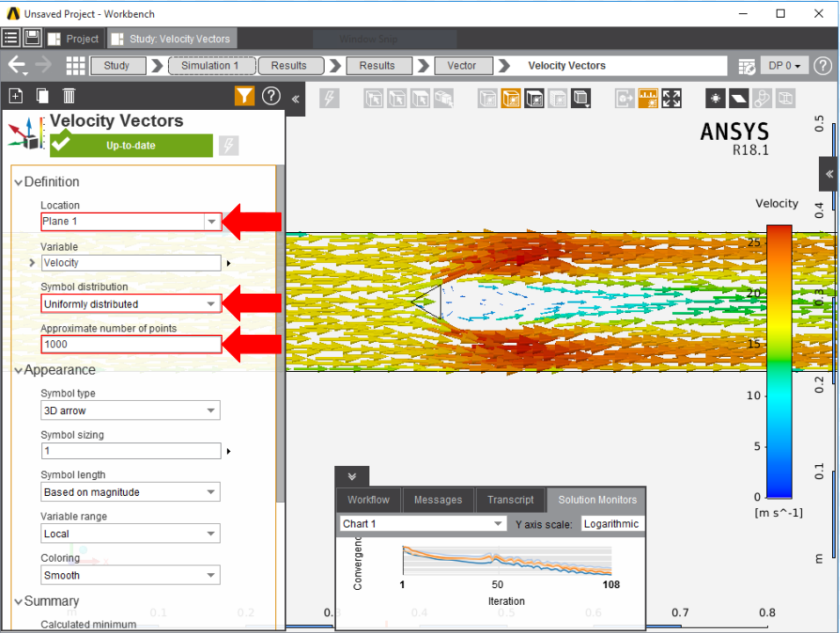Viewport: 840px width, 633px height.
Task: Click the Study breadcrumb button
Action: (117, 66)
